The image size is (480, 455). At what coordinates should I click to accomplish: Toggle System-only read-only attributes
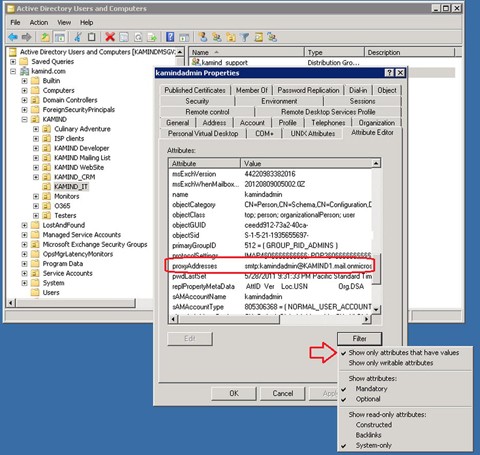[373, 445]
